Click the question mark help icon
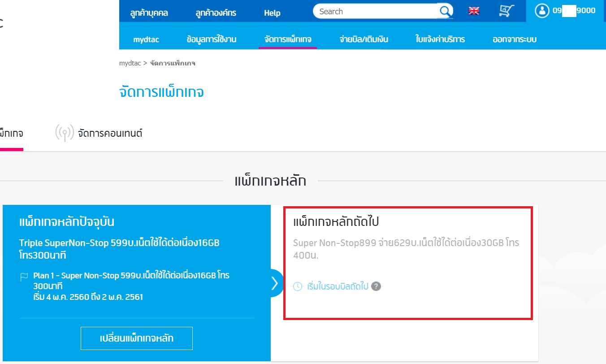This screenshot has width=606, height=364. (376, 286)
